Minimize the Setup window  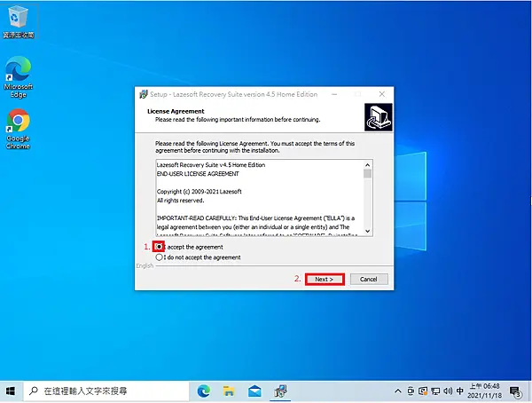tap(334, 94)
